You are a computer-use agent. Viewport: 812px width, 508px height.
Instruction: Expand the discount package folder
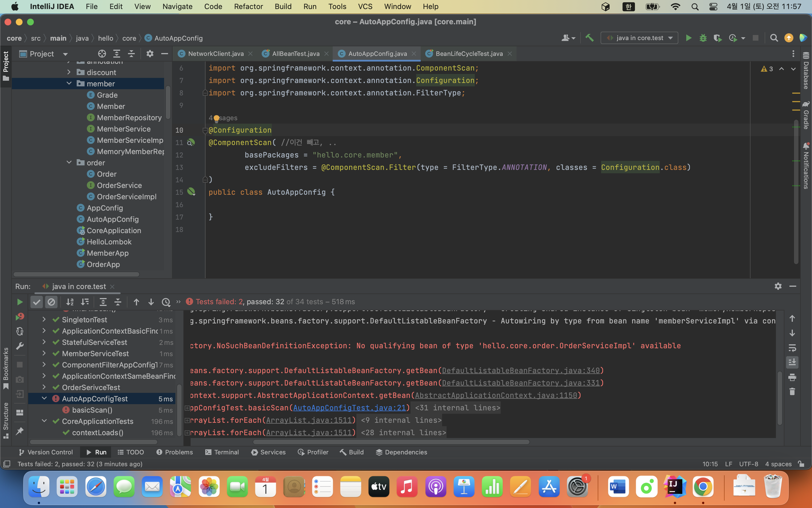69,72
